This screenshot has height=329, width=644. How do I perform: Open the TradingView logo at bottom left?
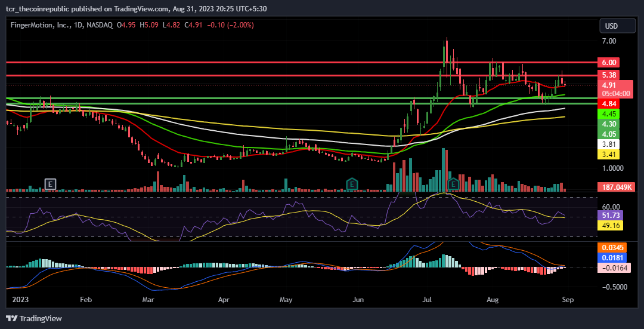[34, 318]
